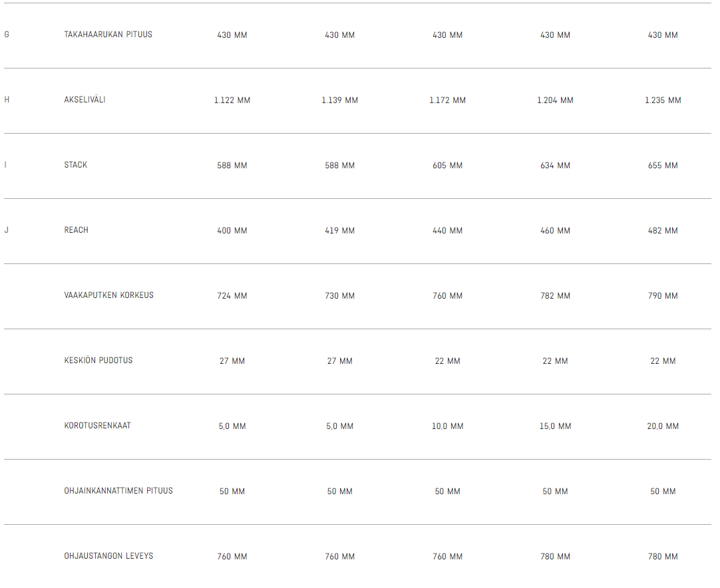Select the 782 MM standover value
The height and width of the screenshot is (588, 720).
[555, 295]
